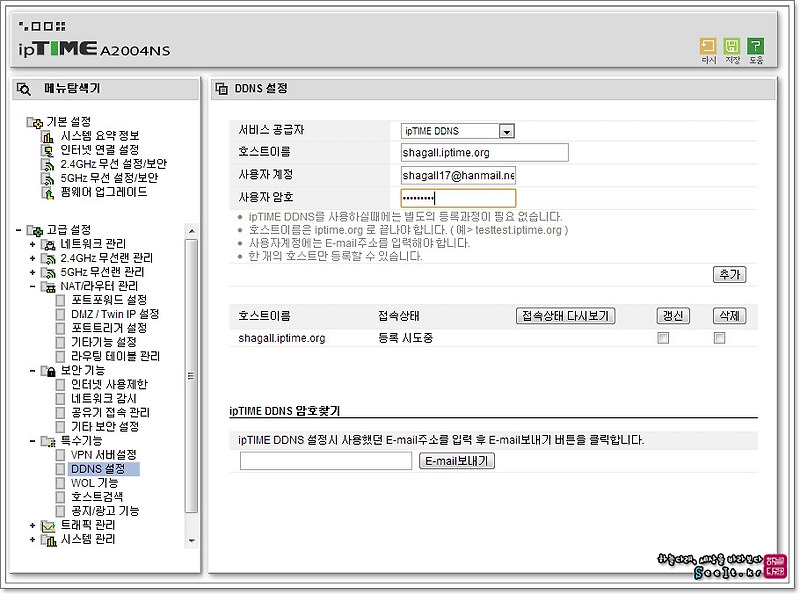Image resolution: width=800 pixels, height=594 pixels.
Task: Expand the 트래픽 관리 node
Action: coord(32,525)
